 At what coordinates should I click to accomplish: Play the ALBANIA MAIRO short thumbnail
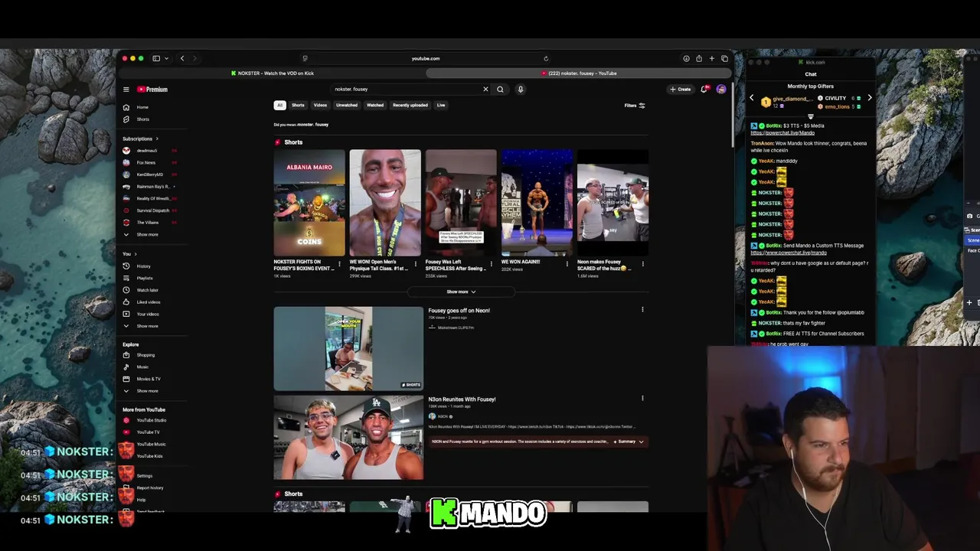pyautogui.click(x=309, y=203)
